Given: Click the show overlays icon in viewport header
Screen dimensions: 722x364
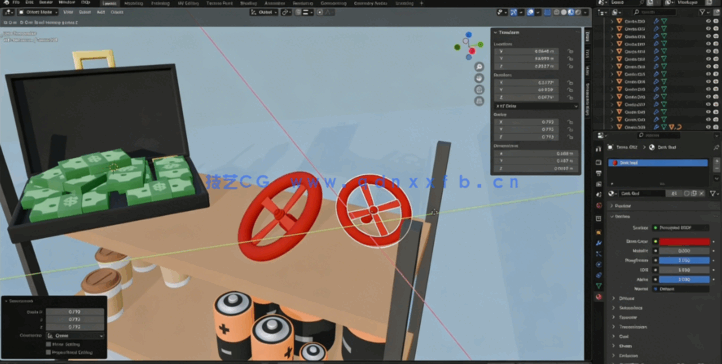Looking at the screenshot, I should coord(530,12).
